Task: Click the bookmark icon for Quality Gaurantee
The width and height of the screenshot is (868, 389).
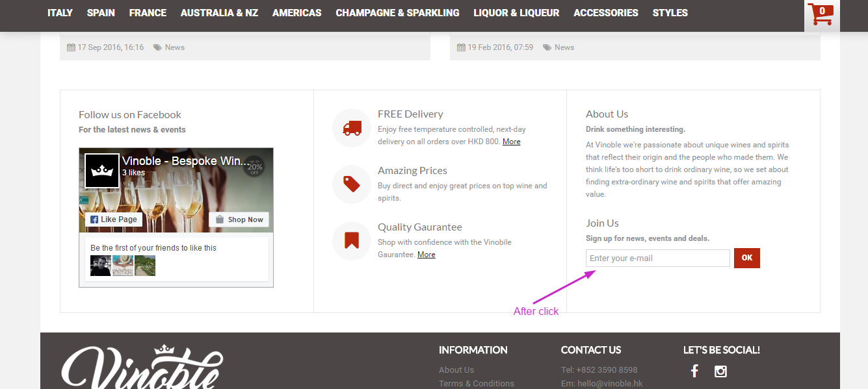Action: [x=352, y=241]
